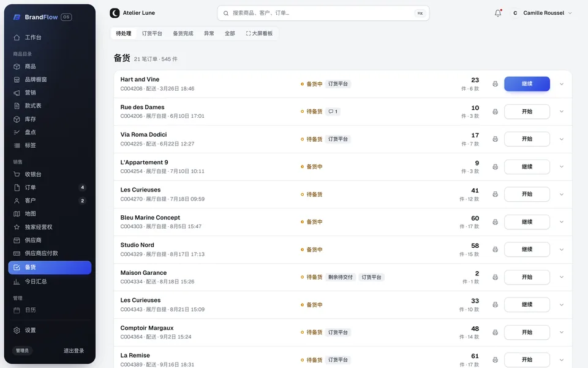This screenshot has width=588, height=368.
Task: Click the Atelier Lune moon logo
Action: (115, 13)
